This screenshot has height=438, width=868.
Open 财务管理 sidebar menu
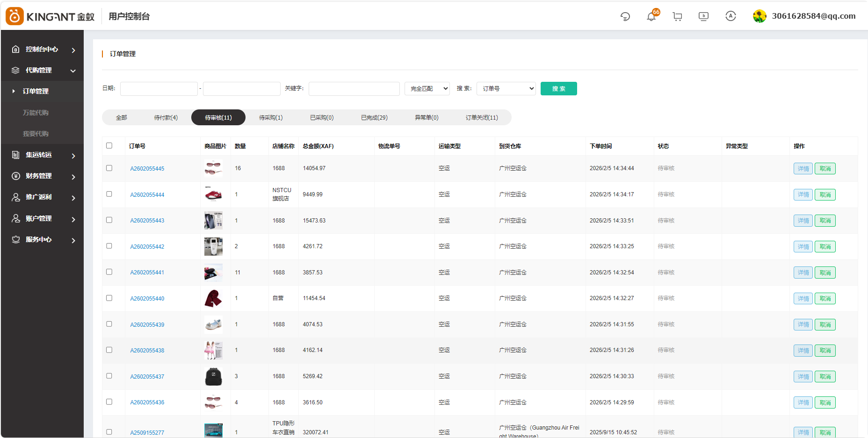tap(43, 176)
